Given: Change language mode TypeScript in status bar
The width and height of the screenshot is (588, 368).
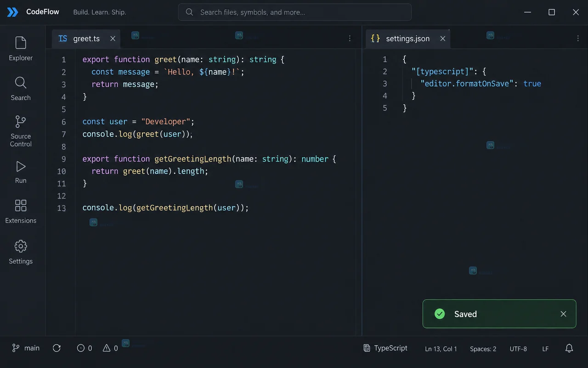Looking at the screenshot, I should point(385,348).
